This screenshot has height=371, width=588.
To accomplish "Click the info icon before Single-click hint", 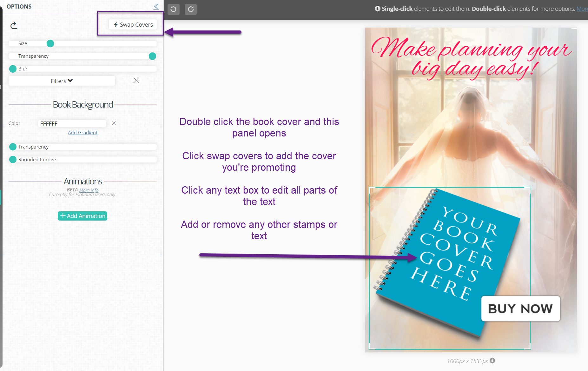I will point(377,9).
